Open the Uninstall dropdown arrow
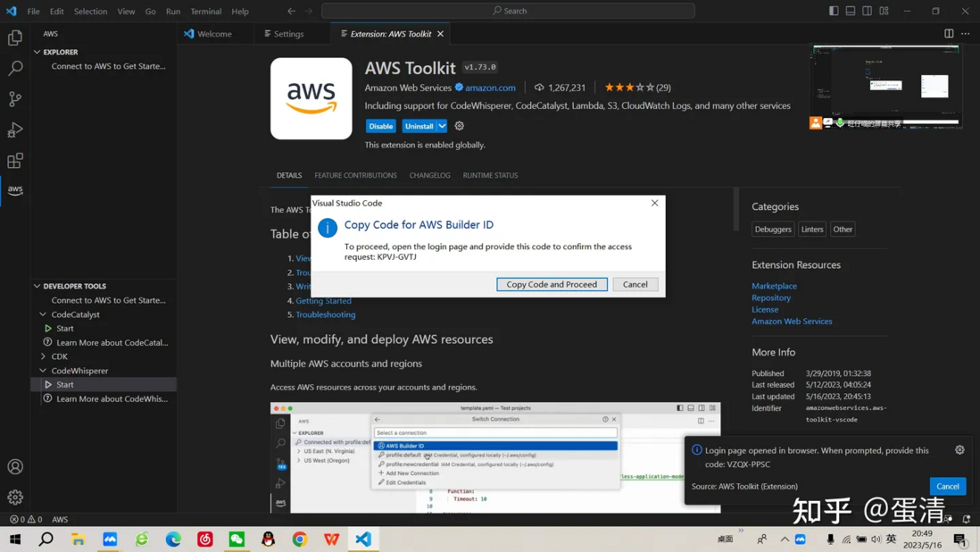This screenshot has width=980, height=552. [x=442, y=126]
